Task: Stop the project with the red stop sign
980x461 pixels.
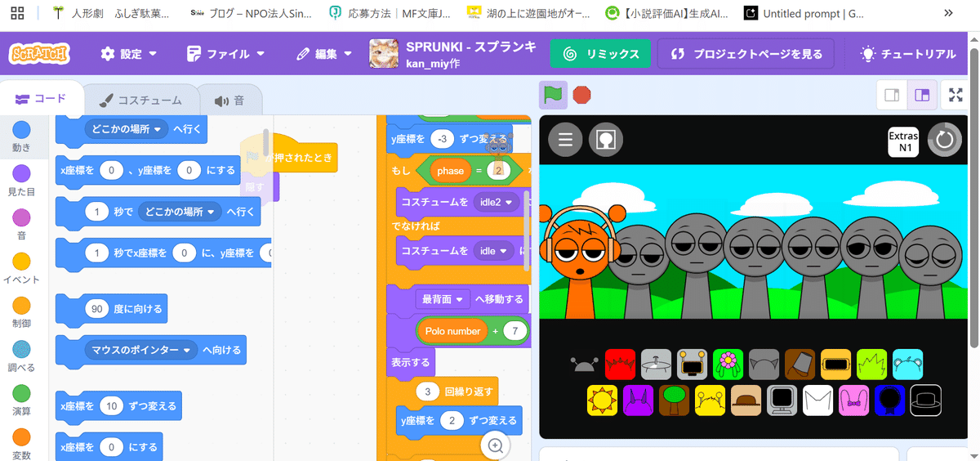Action: [x=581, y=95]
